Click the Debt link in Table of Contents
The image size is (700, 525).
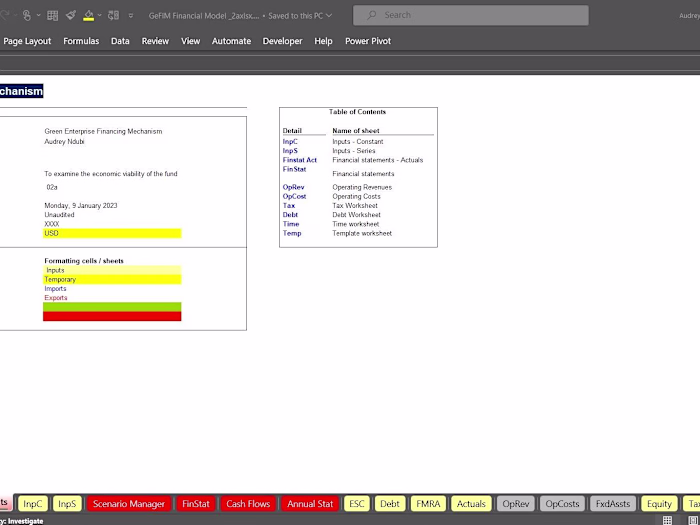point(290,215)
